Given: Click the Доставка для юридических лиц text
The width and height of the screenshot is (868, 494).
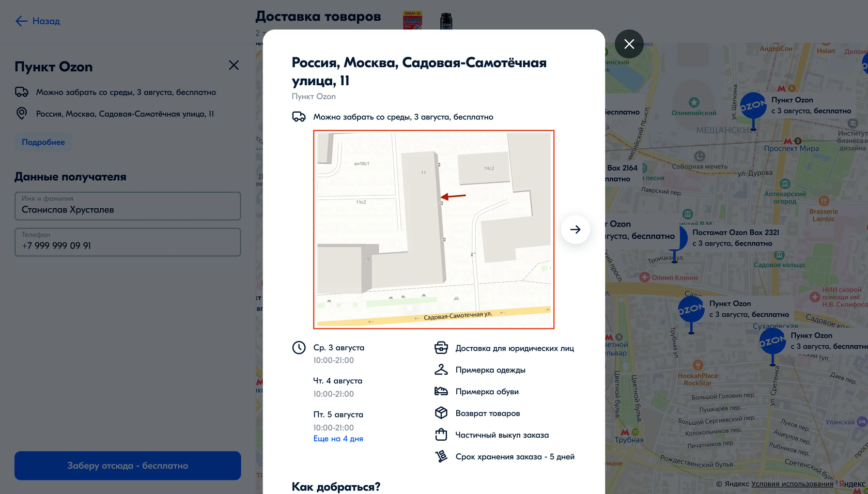Looking at the screenshot, I should (x=515, y=348).
